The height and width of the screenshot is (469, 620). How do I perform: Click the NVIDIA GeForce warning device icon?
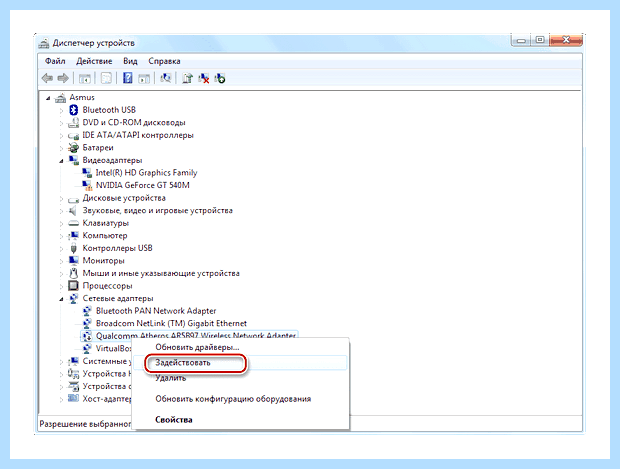(x=87, y=185)
